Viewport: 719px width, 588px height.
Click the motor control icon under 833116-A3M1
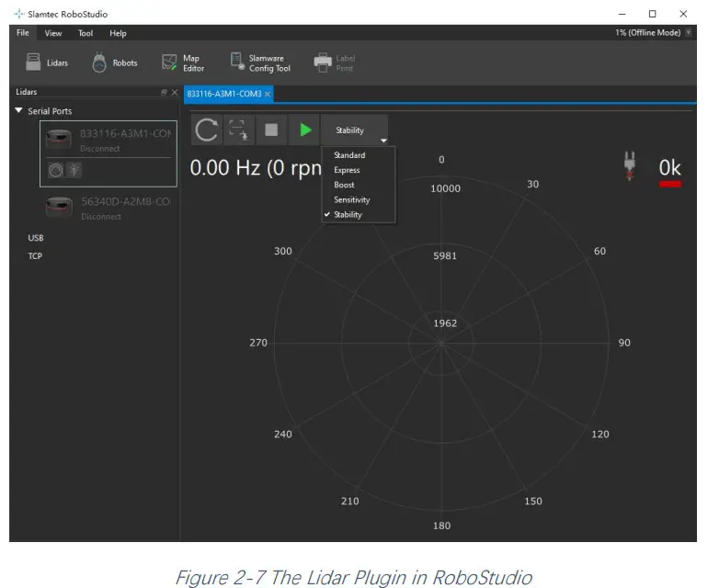pyautogui.click(x=56, y=171)
